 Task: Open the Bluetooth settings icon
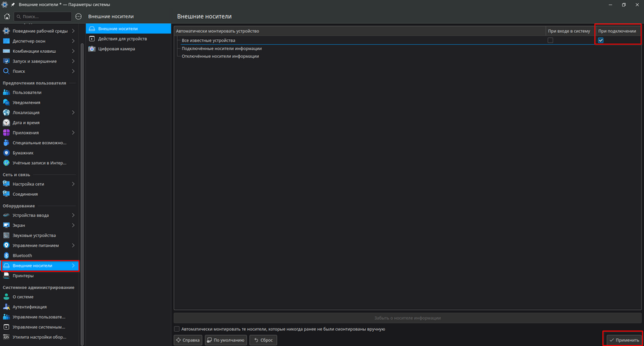tap(6, 256)
